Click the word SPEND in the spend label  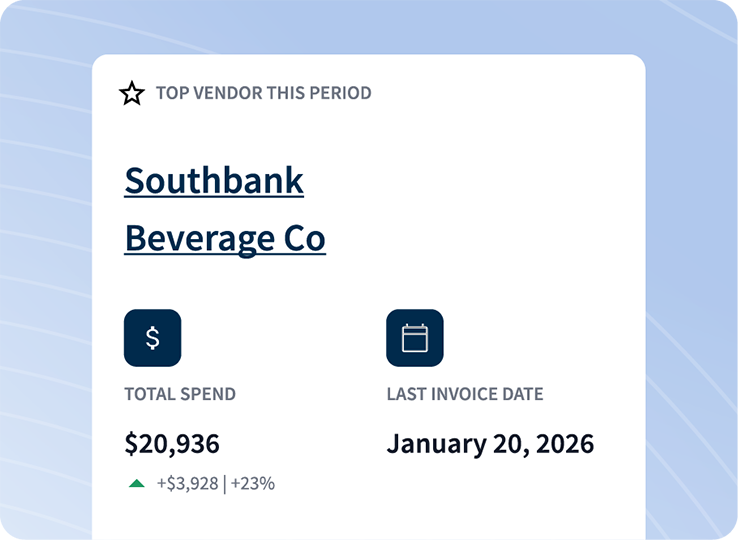(208, 394)
